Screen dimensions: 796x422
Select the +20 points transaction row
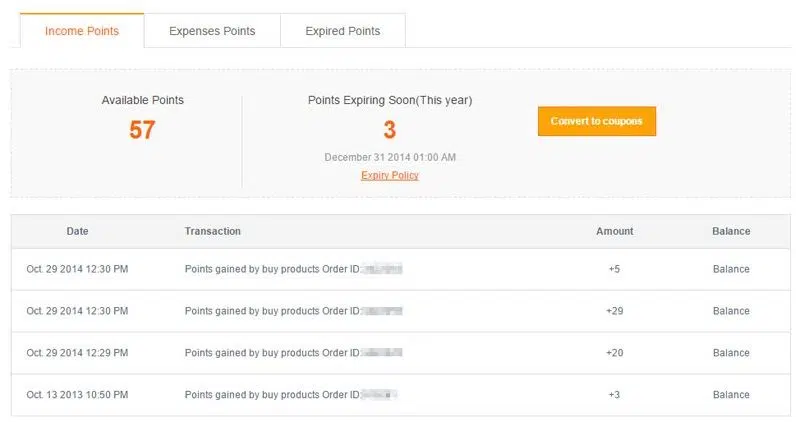click(x=401, y=353)
